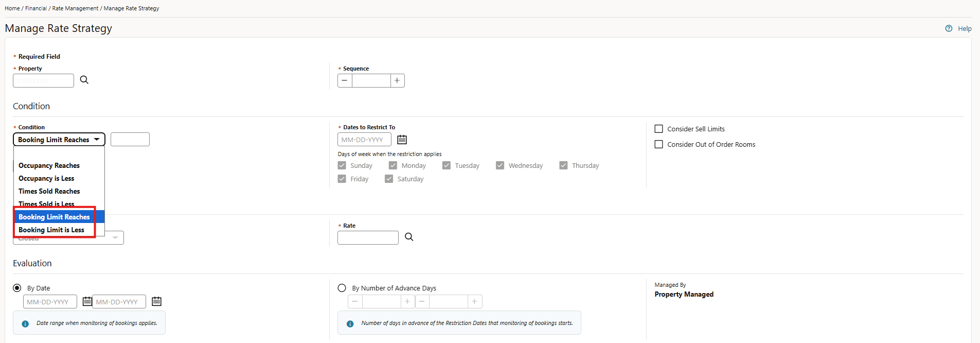Focus first advance days number field
Screen dimensions: 980x343
[381, 301]
